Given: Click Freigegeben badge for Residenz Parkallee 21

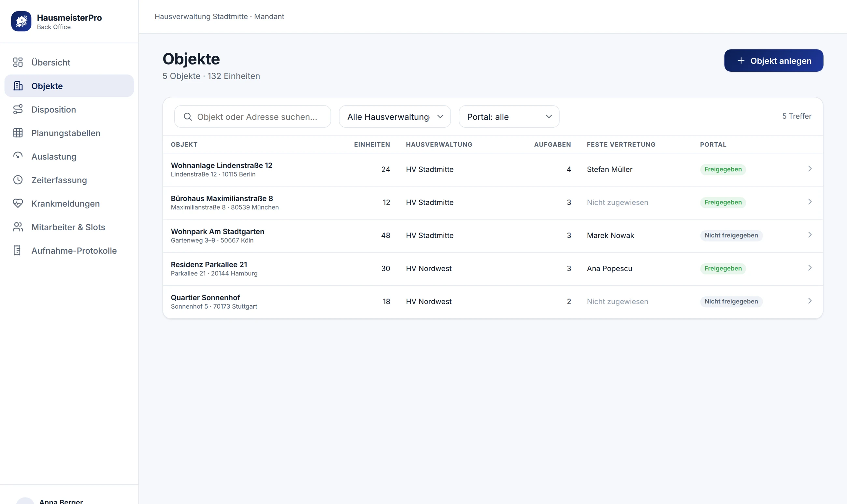Looking at the screenshot, I should coord(723,268).
